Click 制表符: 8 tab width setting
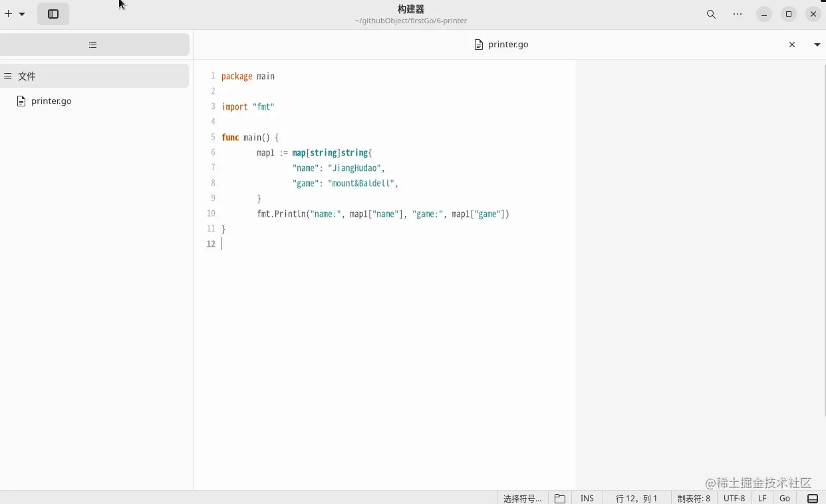 coord(694,498)
